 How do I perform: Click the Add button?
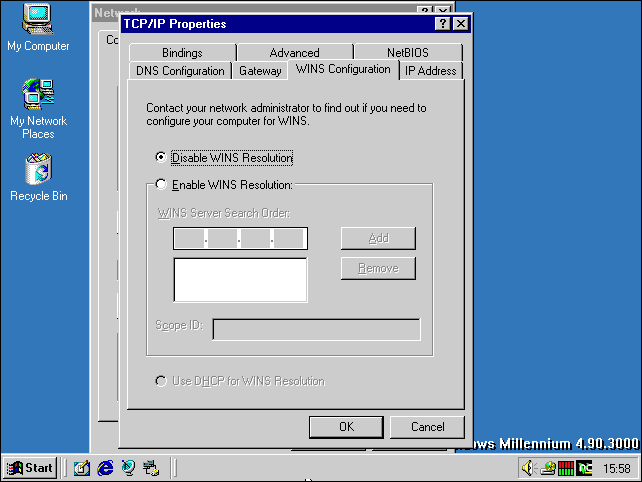[x=378, y=238]
